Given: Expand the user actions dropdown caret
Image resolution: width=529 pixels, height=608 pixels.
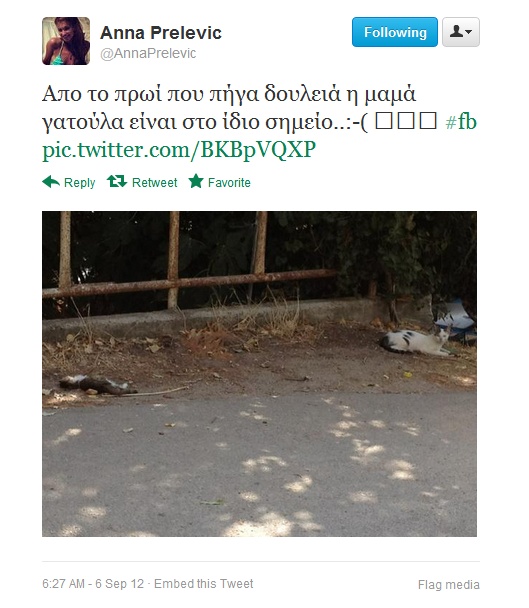Looking at the screenshot, I should (x=469, y=32).
